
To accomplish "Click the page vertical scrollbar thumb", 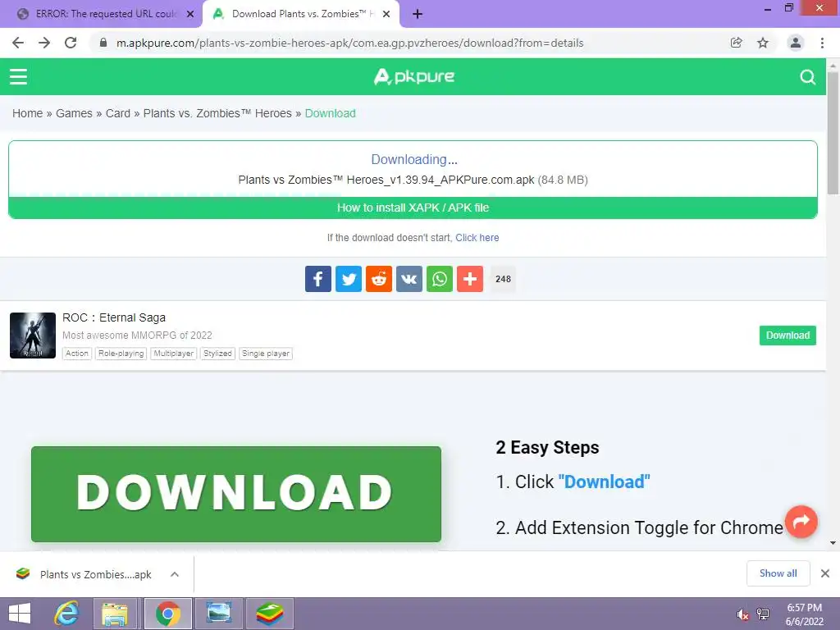I will [x=833, y=134].
